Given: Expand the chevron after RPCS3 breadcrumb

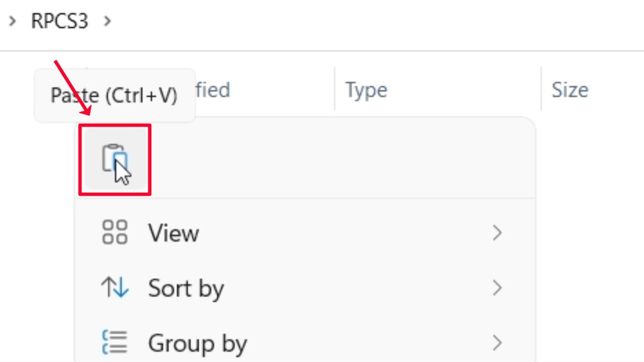Looking at the screenshot, I should (x=107, y=21).
